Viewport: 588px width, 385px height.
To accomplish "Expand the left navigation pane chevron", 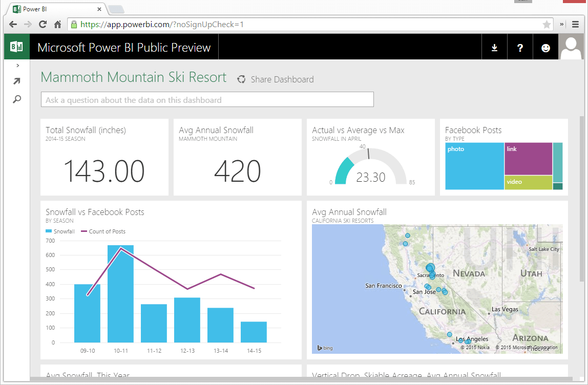I will (x=17, y=66).
